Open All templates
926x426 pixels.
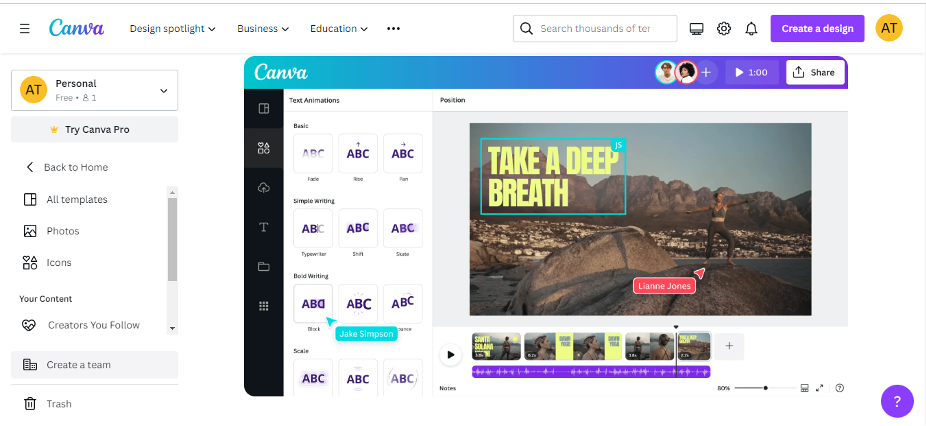(x=66, y=200)
